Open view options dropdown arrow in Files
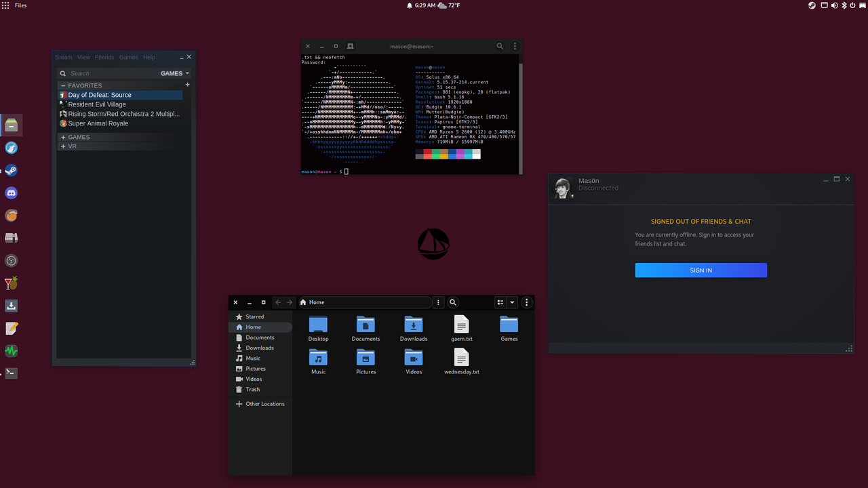 [x=513, y=302]
